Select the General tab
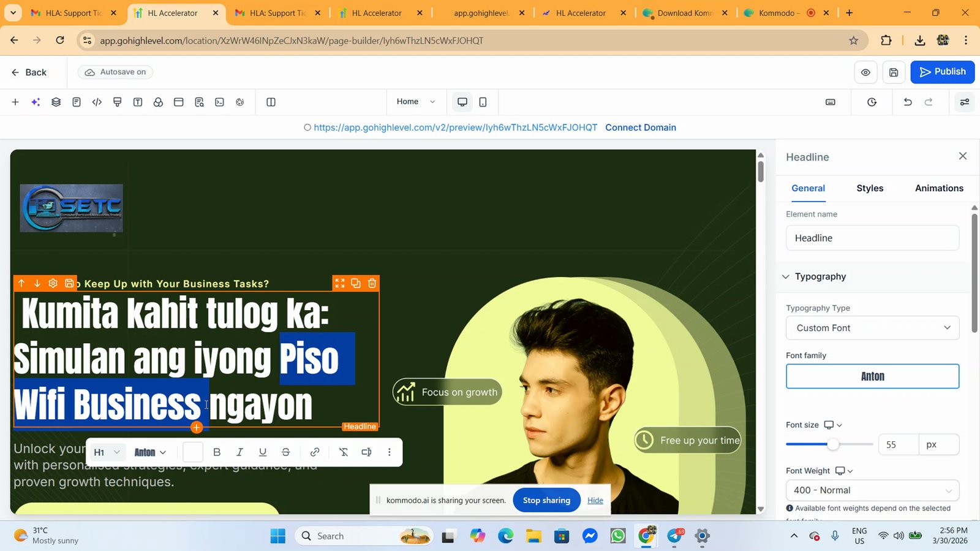The width and height of the screenshot is (980, 551). point(808,188)
